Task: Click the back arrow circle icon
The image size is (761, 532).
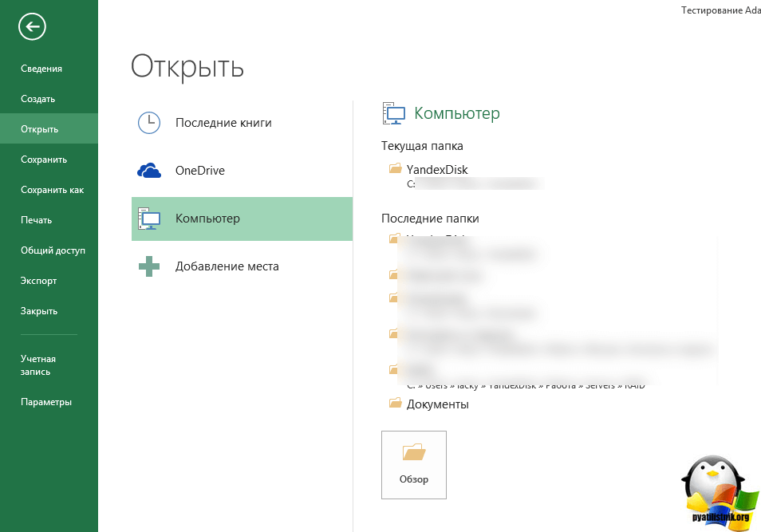Action: point(32,26)
